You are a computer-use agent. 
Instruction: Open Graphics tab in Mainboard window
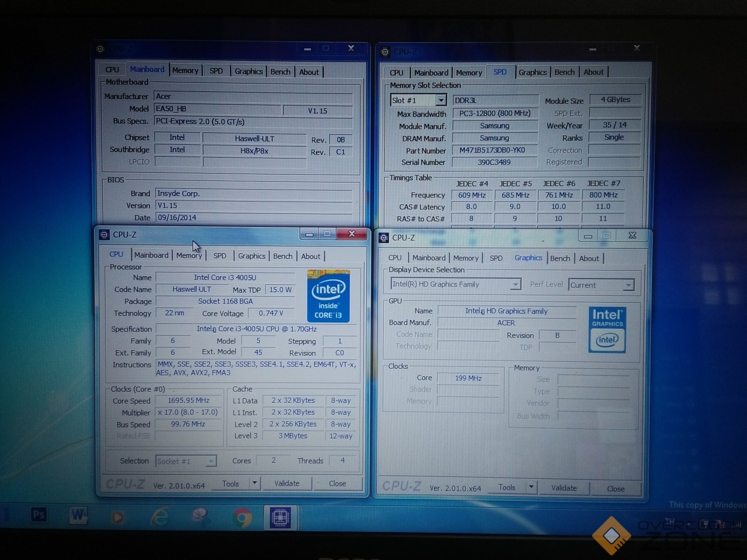[x=248, y=71]
